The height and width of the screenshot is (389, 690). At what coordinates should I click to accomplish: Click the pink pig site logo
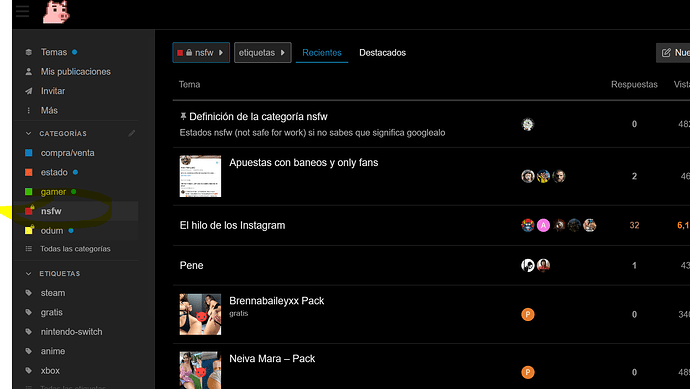(56, 12)
